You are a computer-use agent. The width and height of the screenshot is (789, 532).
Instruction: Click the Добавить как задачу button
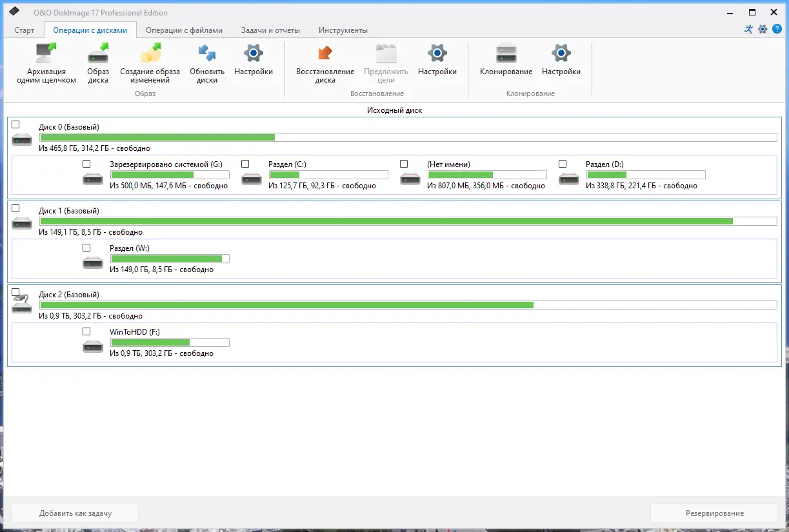75,513
